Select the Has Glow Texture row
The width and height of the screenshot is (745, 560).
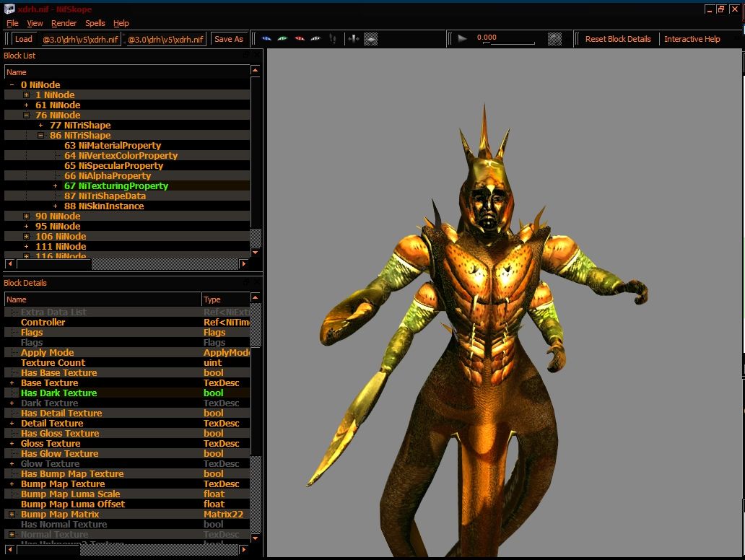click(127, 454)
